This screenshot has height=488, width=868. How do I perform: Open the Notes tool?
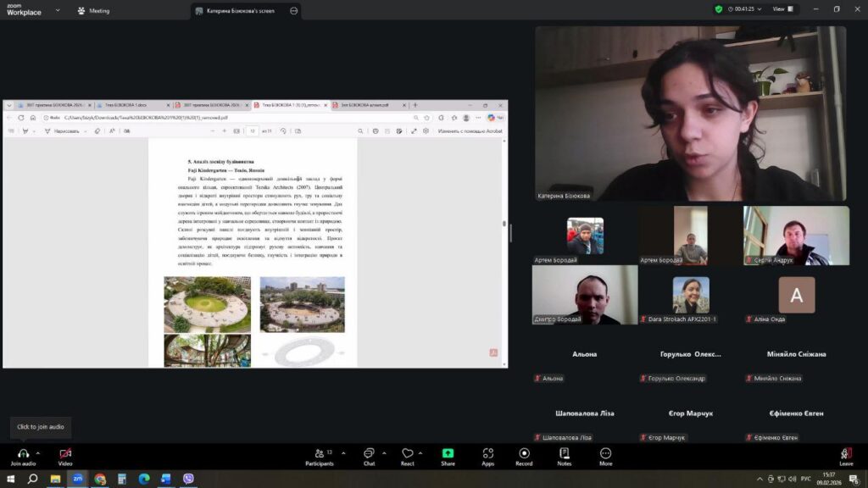564,453
